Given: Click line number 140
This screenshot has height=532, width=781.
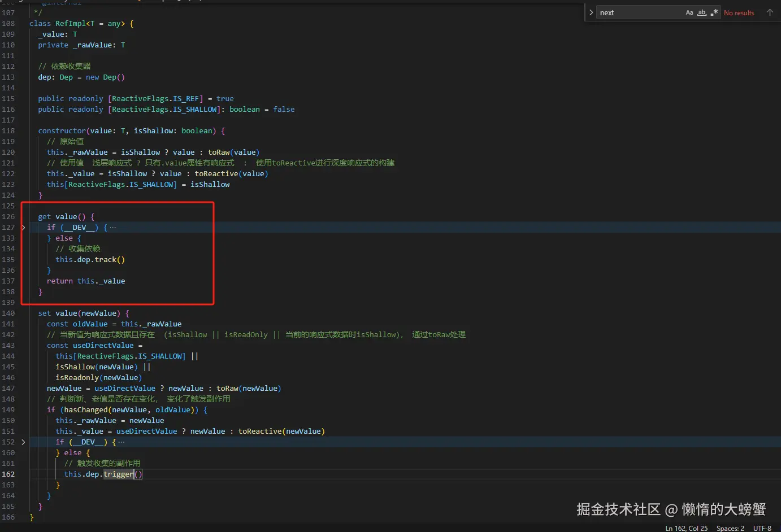Looking at the screenshot, I should (x=8, y=313).
